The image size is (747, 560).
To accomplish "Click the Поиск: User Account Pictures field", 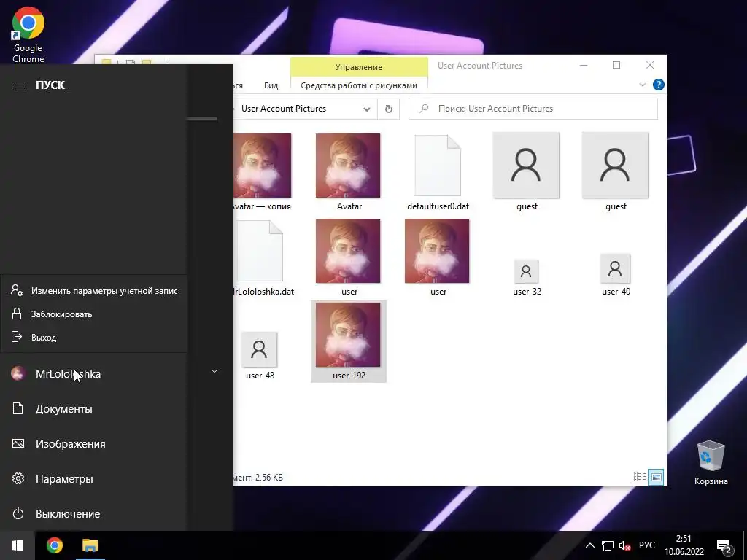I will pyautogui.click(x=533, y=109).
